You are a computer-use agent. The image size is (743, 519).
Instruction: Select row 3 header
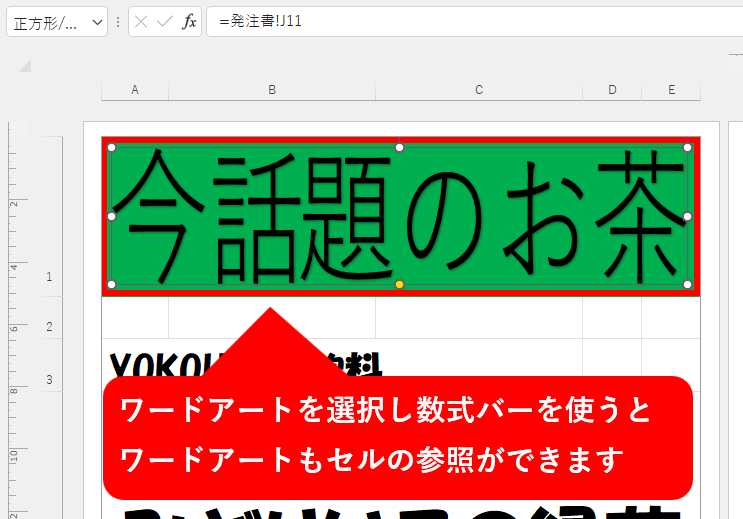click(x=49, y=379)
